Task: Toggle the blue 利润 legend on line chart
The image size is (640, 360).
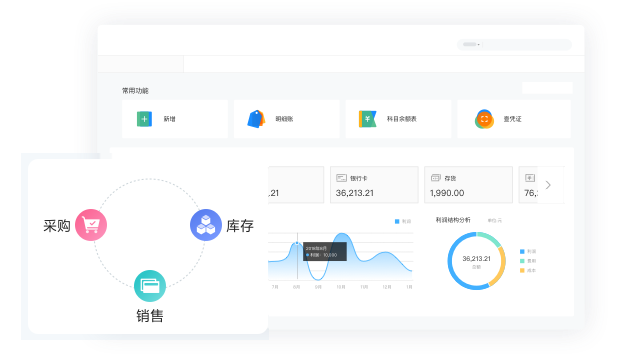Action: (403, 222)
